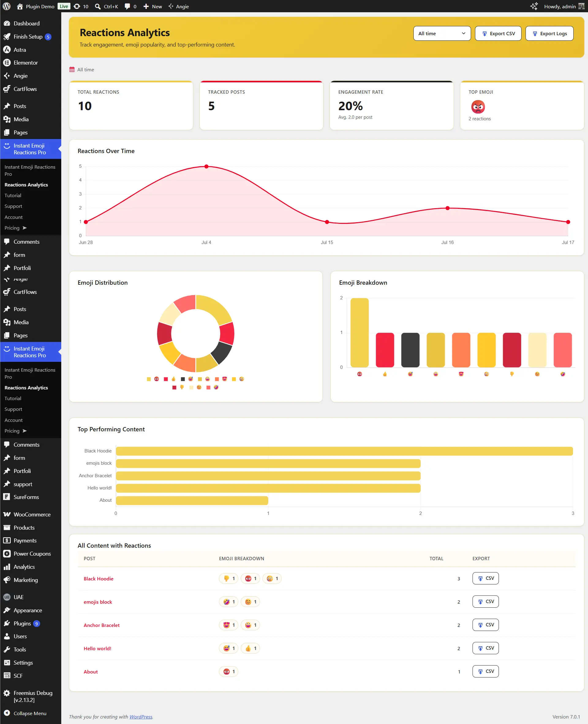Export CSV for the About row
Image resolution: width=588 pixels, height=724 pixels.
coord(485,672)
